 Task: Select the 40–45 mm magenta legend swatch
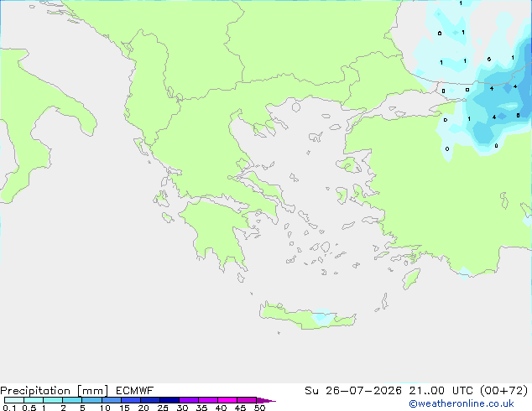tap(227, 400)
